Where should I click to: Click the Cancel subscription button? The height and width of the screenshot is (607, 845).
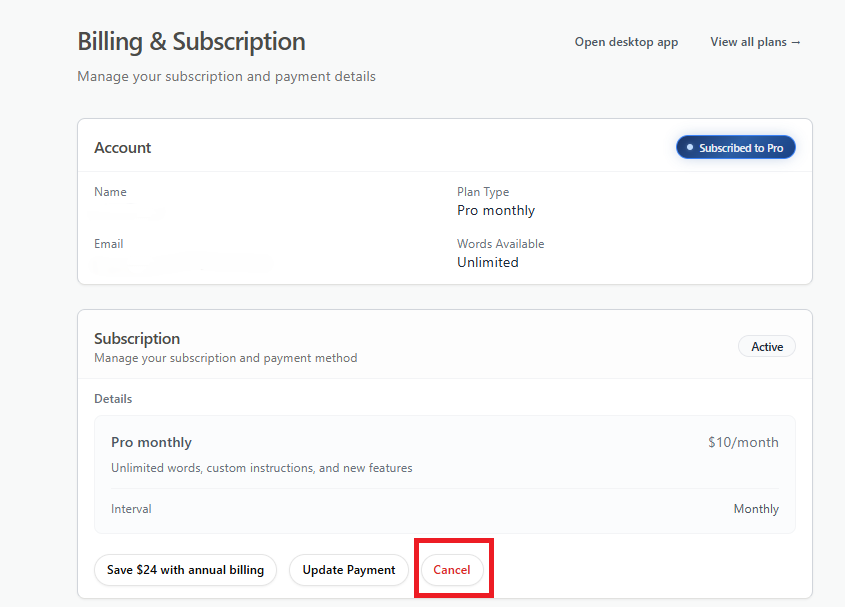click(x=451, y=570)
